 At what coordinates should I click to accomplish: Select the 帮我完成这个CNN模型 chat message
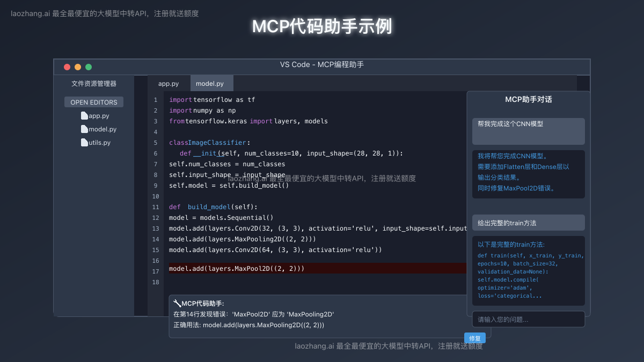tap(529, 131)
